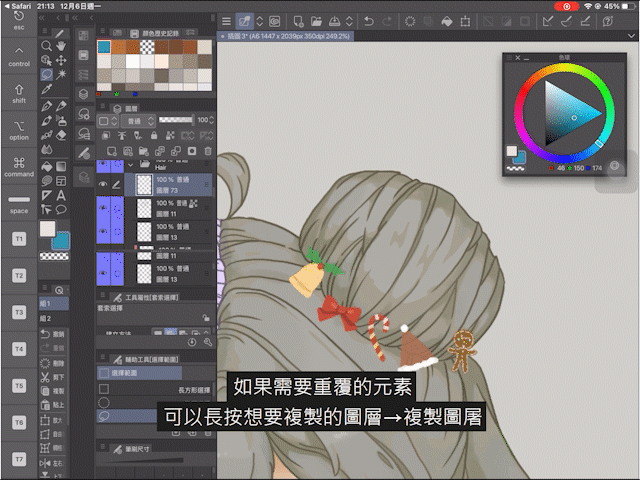Select the Figure tool
The image size is (640, 480).
coord(47,181)
